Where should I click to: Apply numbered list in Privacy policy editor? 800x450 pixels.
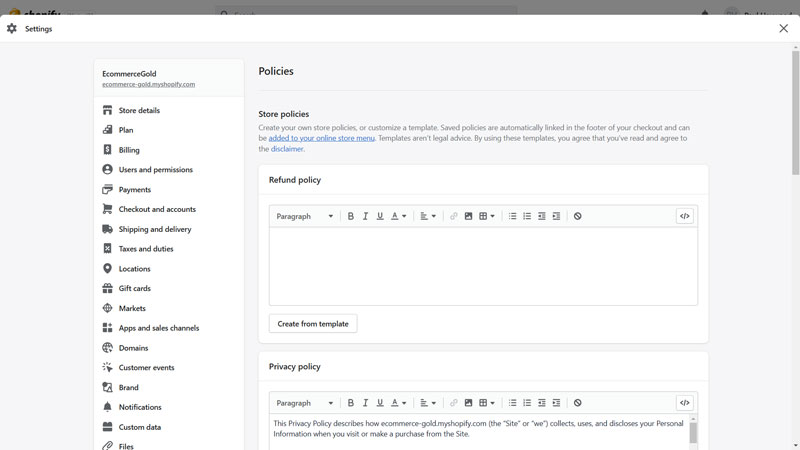click(x=527, y=403)
